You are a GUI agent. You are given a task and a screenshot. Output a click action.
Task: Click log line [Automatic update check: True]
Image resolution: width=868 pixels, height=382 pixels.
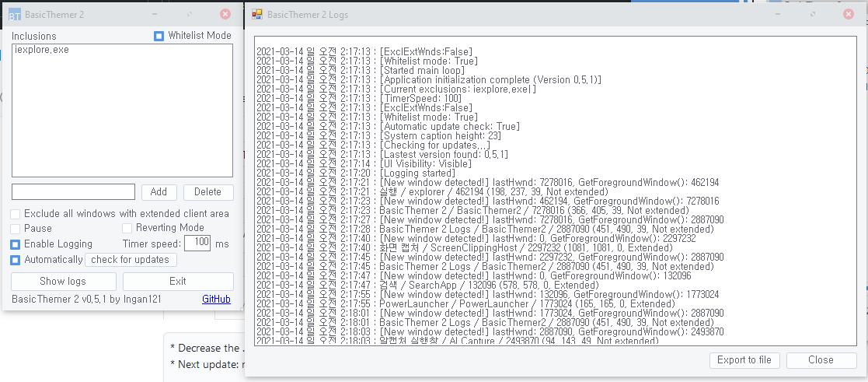(388, 127)
